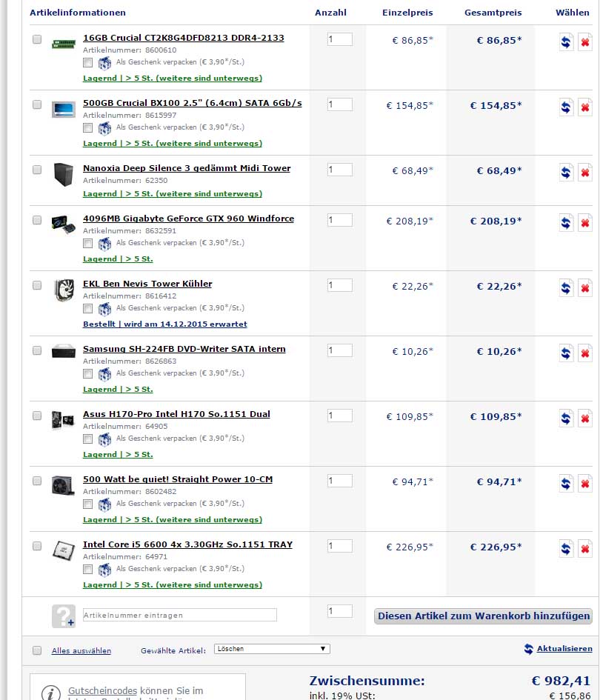Click the add-article question mark icon

(x=64, y=616)
